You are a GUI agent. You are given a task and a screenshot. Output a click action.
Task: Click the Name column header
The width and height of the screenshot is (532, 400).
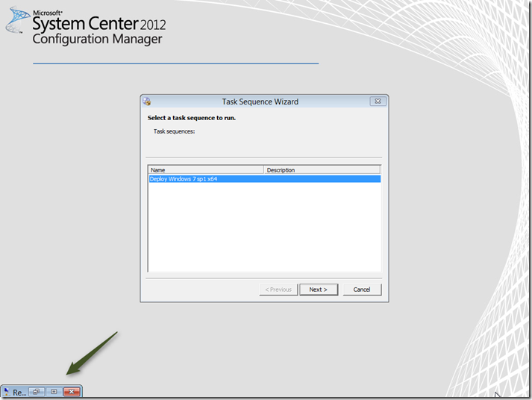tap(206, 169)
